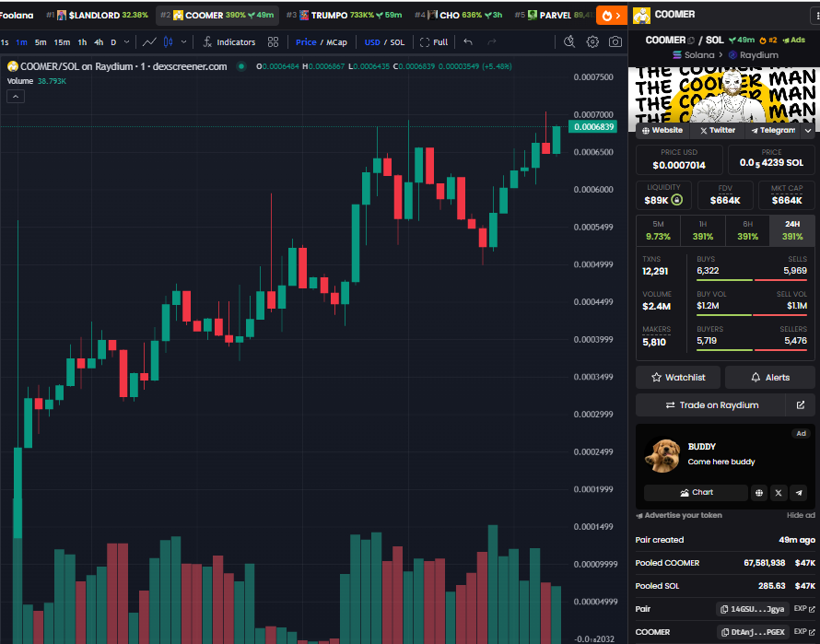
Task: Click the current price label 0.0006839
Action: pos(593,126)
